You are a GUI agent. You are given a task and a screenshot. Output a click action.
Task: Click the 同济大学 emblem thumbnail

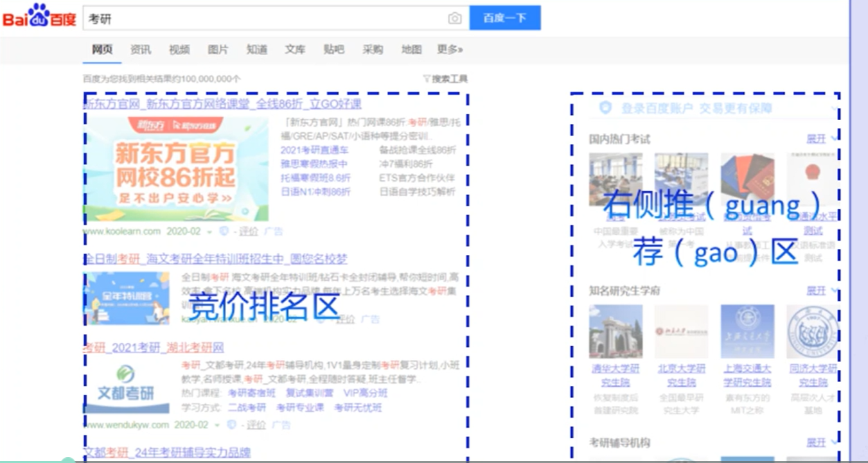coord(812,331)
